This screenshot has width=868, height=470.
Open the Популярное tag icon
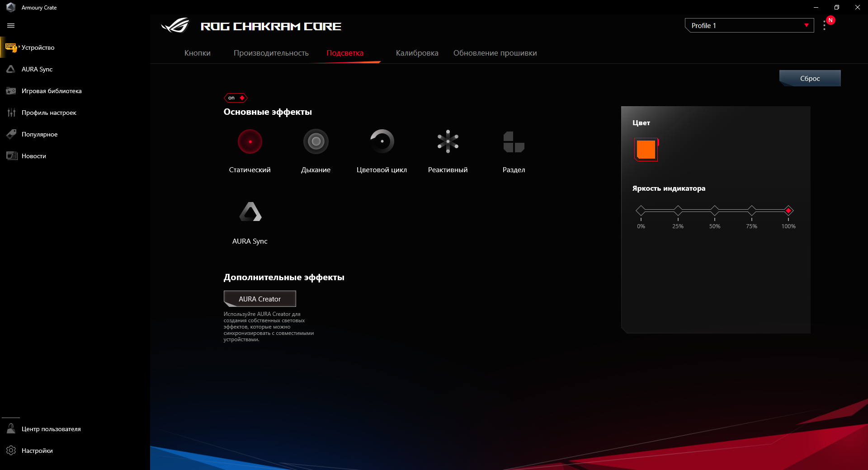click(x=11, y=134)
